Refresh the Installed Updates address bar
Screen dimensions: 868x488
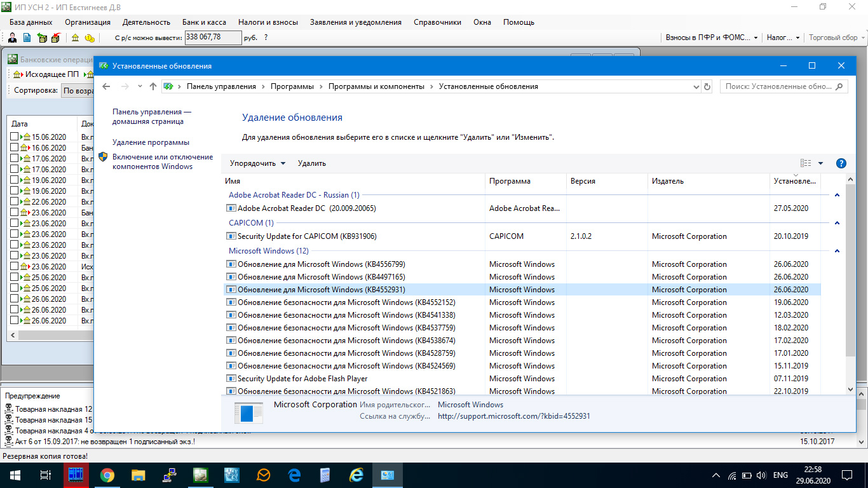707,86
